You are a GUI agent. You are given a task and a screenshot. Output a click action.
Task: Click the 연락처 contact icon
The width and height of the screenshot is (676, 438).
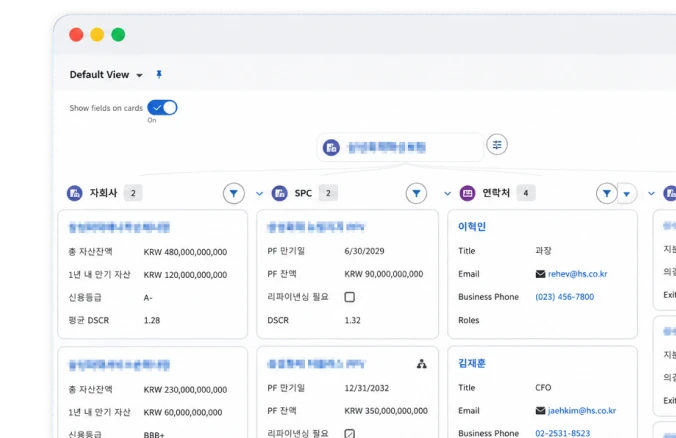pyautogui.click(x=467, y=193)
